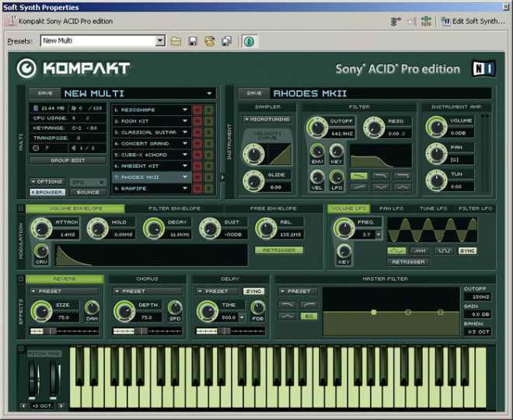Solo slot 6 Ambient Kit
Viewport: 513px width, 420px height.
pyautogui.click(x=208, y=166)
